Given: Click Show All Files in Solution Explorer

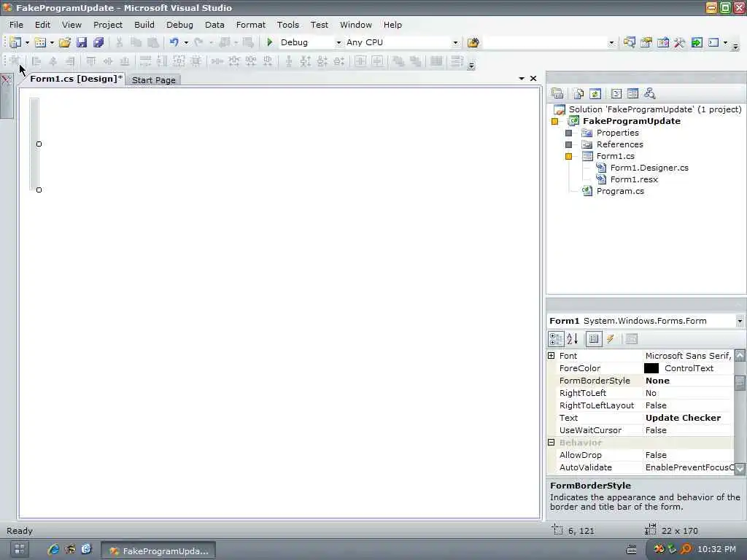Looking at the screenshot, I should (x=578, y=93).
